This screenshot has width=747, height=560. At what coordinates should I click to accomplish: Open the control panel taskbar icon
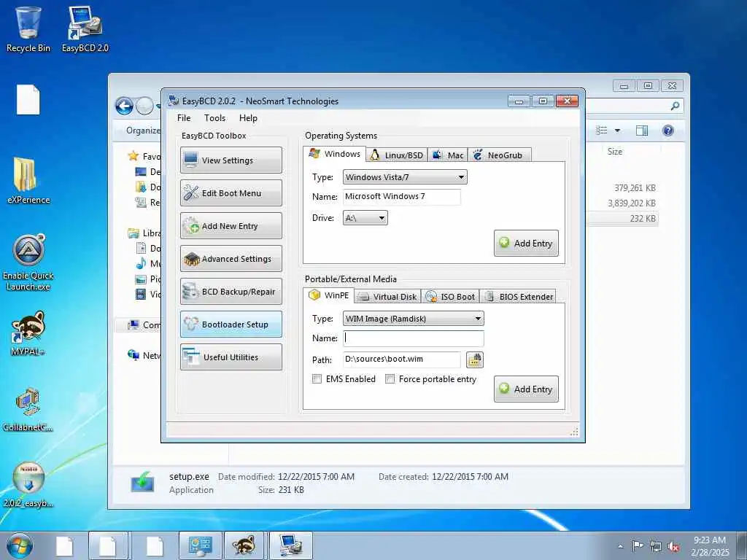[198, 545]
